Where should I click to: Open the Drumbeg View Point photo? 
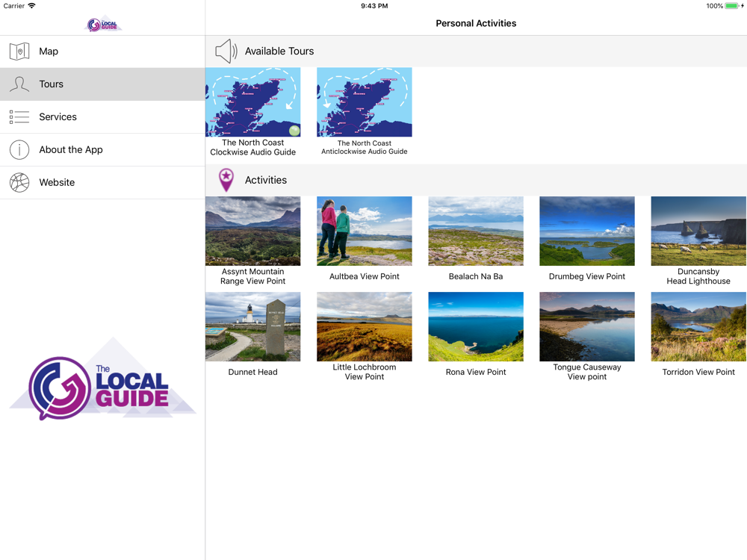pyautogui.click(x=587, y=231)
